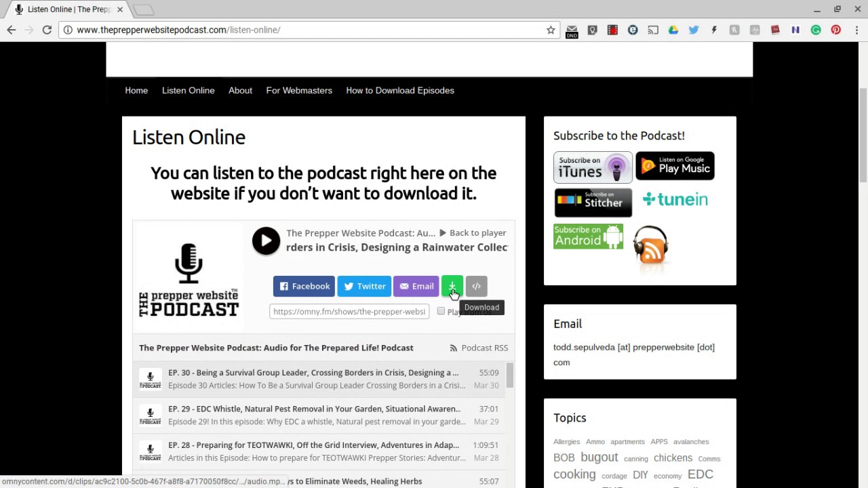
Task: Click EP. 30 episode thumbnail
Action: 151,379
